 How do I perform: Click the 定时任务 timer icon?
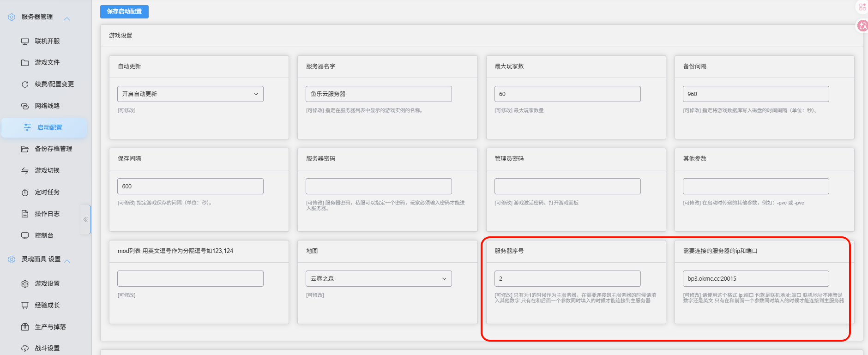(25, 193)
